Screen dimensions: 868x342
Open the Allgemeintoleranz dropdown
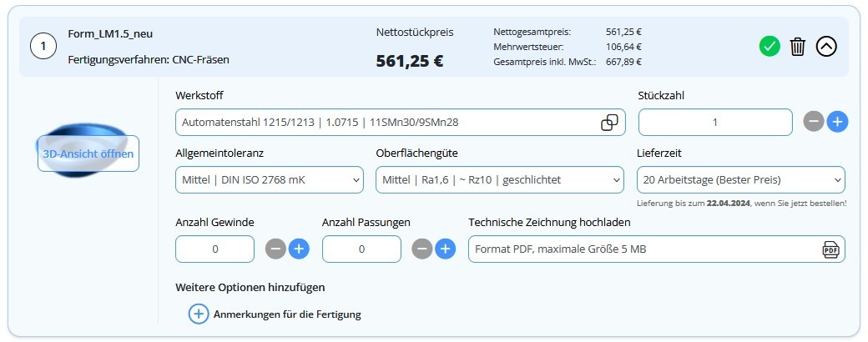[x=270, y=179]
